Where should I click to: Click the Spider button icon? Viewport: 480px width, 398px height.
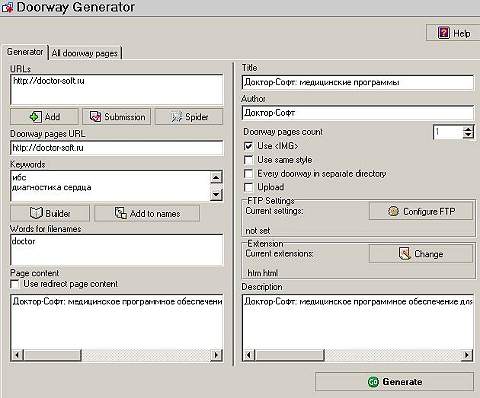tap(176, 117)
